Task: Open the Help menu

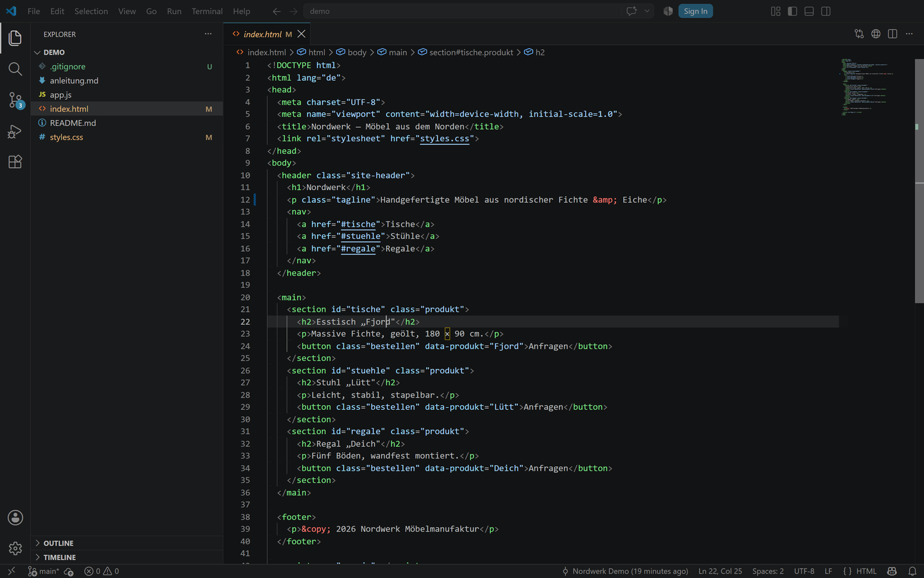Action: [x=242, y=11]
